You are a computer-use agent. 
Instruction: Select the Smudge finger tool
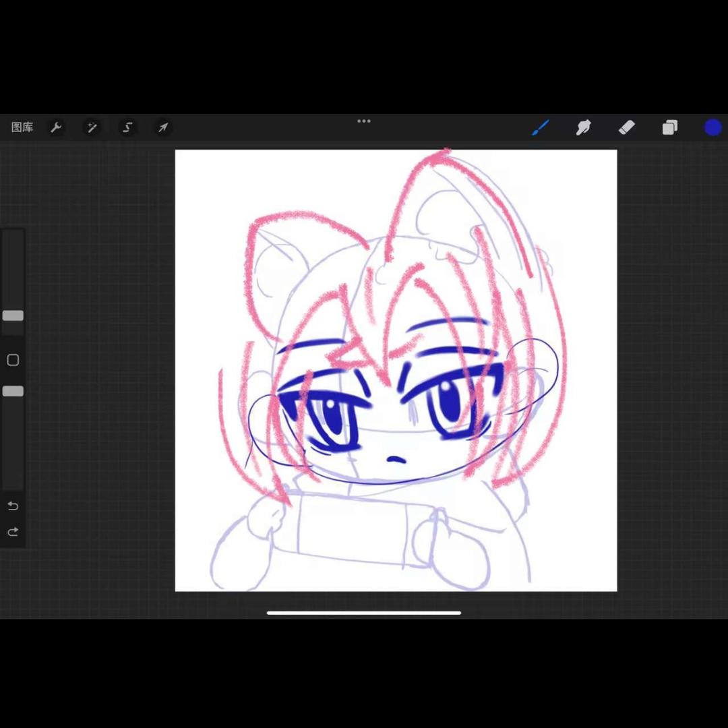[584, 127]
